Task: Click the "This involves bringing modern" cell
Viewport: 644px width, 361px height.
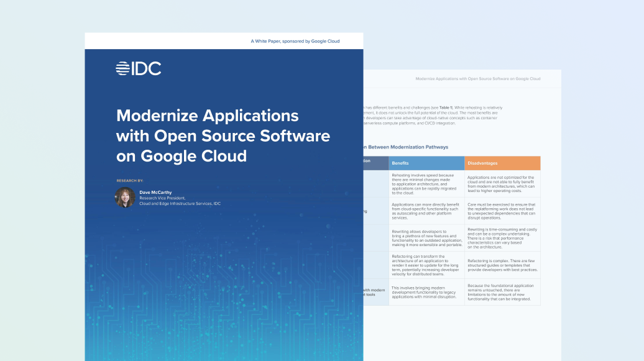Action: coord(426,293)
